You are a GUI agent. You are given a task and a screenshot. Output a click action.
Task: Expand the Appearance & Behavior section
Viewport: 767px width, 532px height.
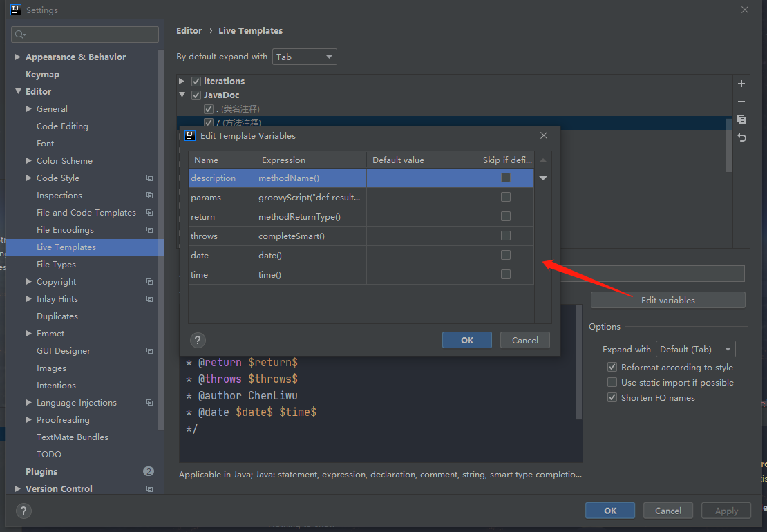pyautogui.click(x=18, y=57)
